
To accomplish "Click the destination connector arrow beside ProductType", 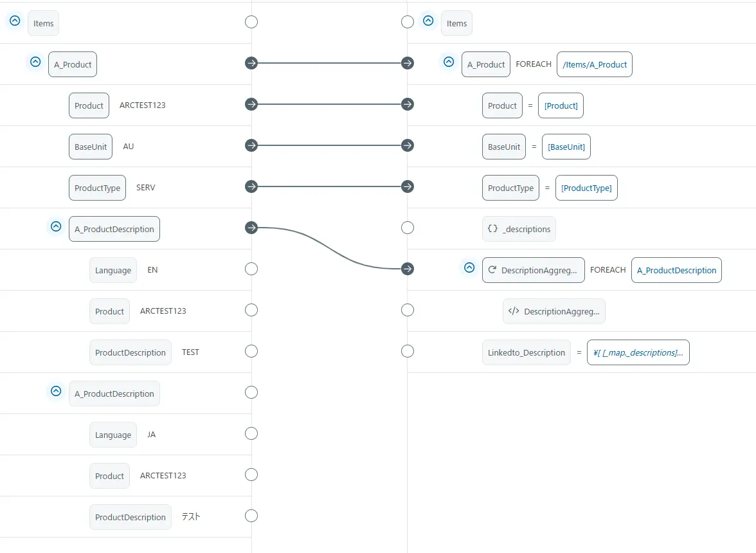I will click(x=408, y=186).
